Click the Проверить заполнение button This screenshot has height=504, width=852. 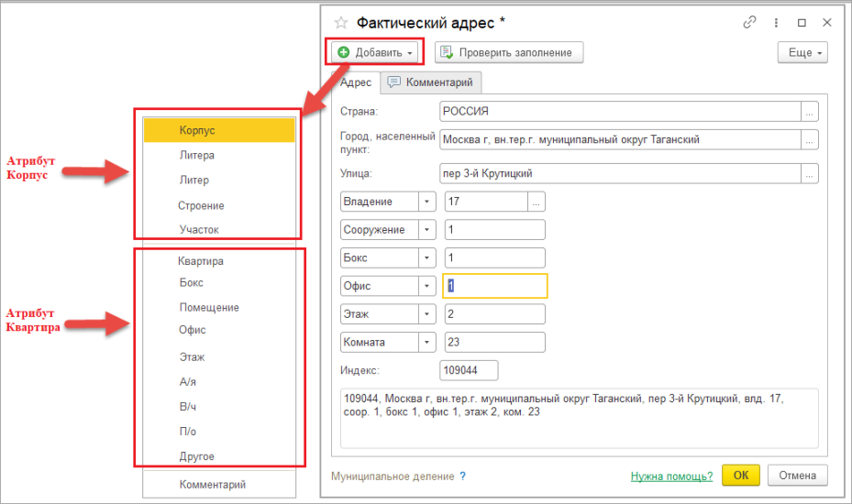tap(509, 52)
